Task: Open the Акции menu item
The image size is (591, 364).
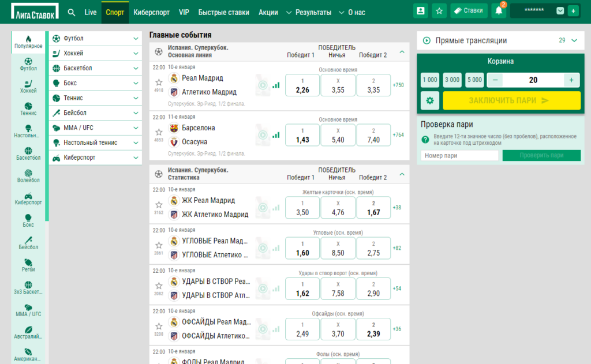Action: coord(268,13)
